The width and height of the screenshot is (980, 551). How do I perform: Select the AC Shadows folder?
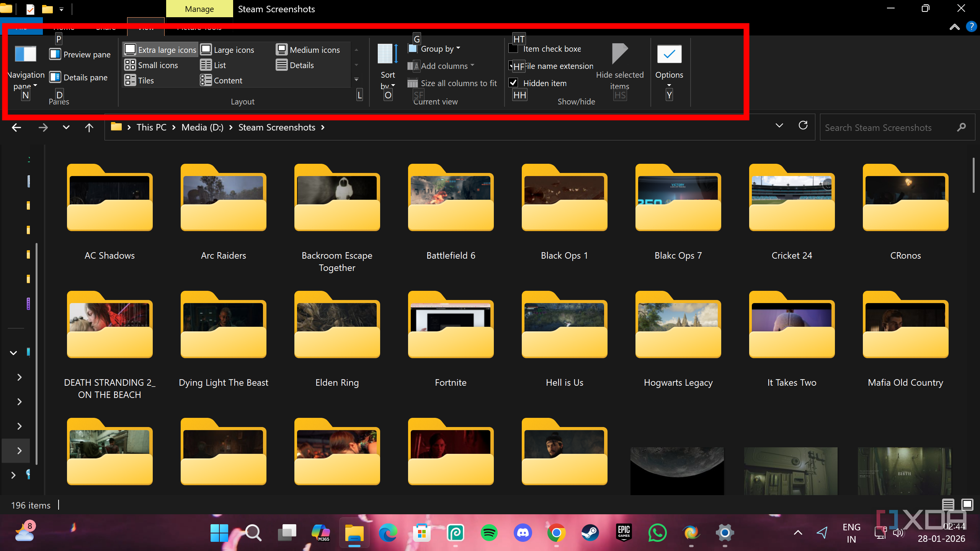pos(109,212)
